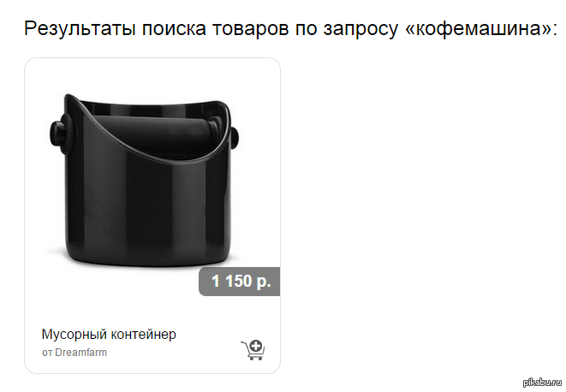This screenshot has width=566, height=392.
Task: Click the container base in product photo
Action: [148, 258]
